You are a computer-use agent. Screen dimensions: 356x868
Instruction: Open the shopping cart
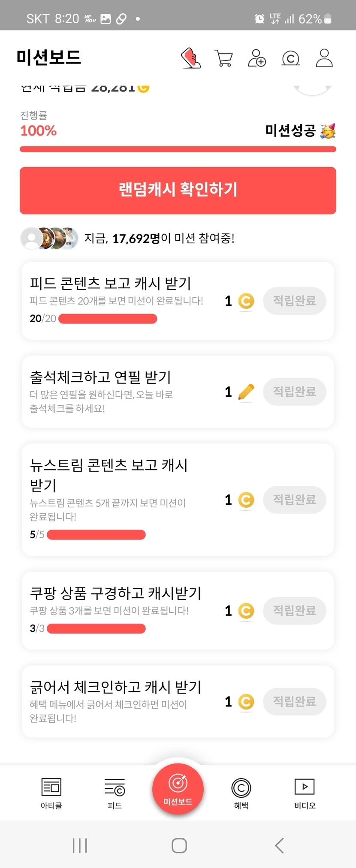click(223, 58)
